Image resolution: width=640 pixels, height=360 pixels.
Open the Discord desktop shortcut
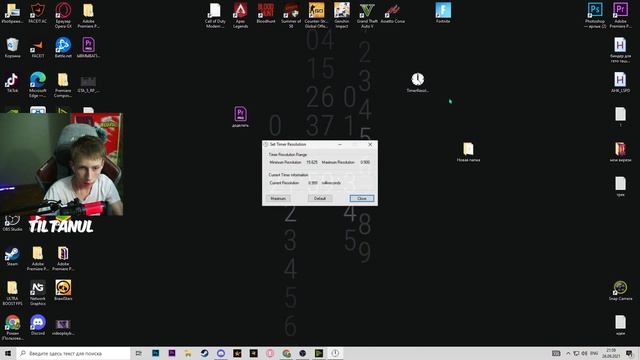(x=38, y=325)
